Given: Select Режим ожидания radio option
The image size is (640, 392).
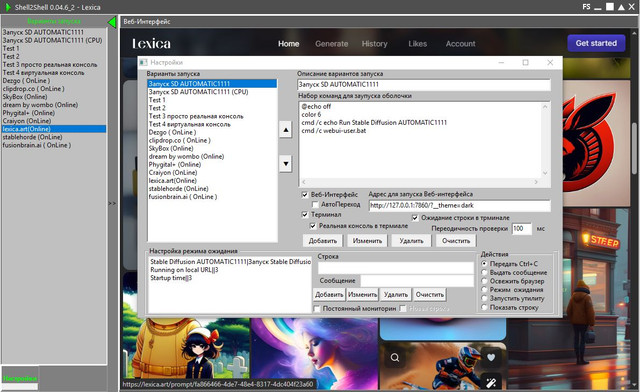Looking at the screenshot, I should pos(484,290).
